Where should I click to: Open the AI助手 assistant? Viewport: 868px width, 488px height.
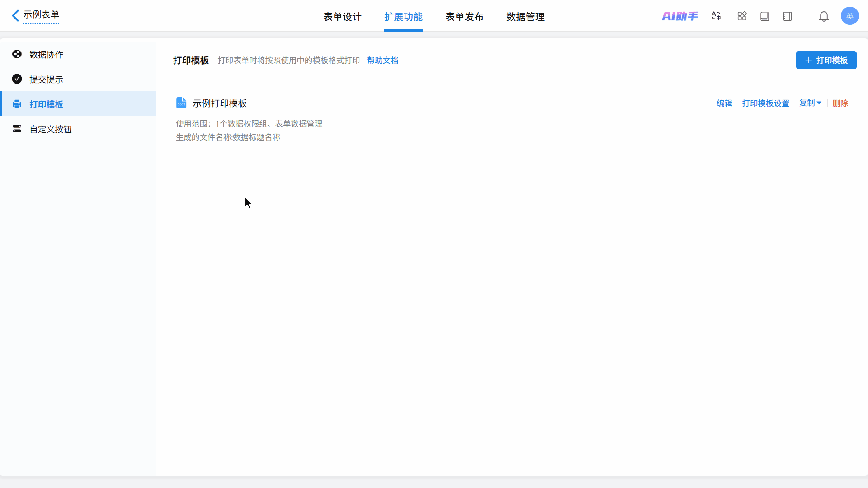pyautogui.click(x=679, y=16)
